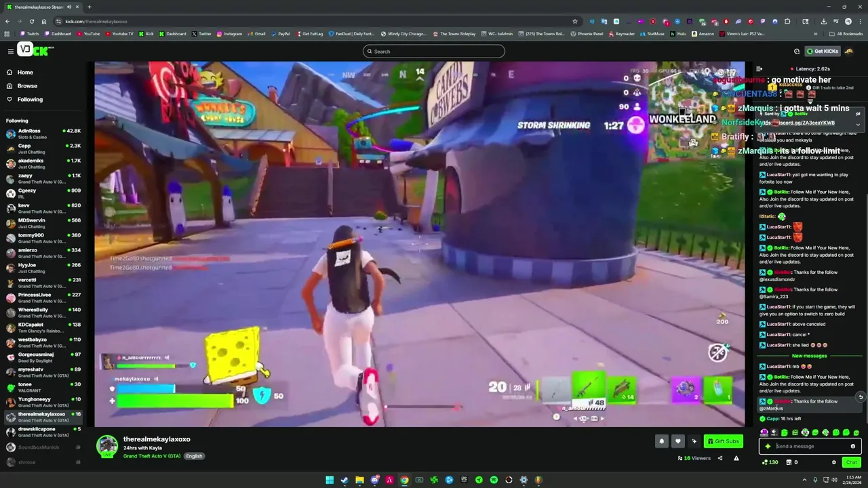The width and height of the screenshot is (868, 488).
Task: Click the address bar URL
Action: pos(96,21)
